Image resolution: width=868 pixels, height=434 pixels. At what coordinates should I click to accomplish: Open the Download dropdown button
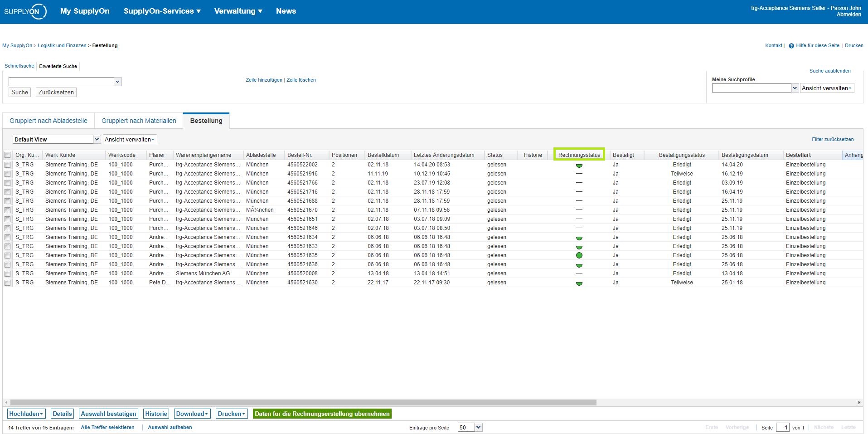point(192,414)
